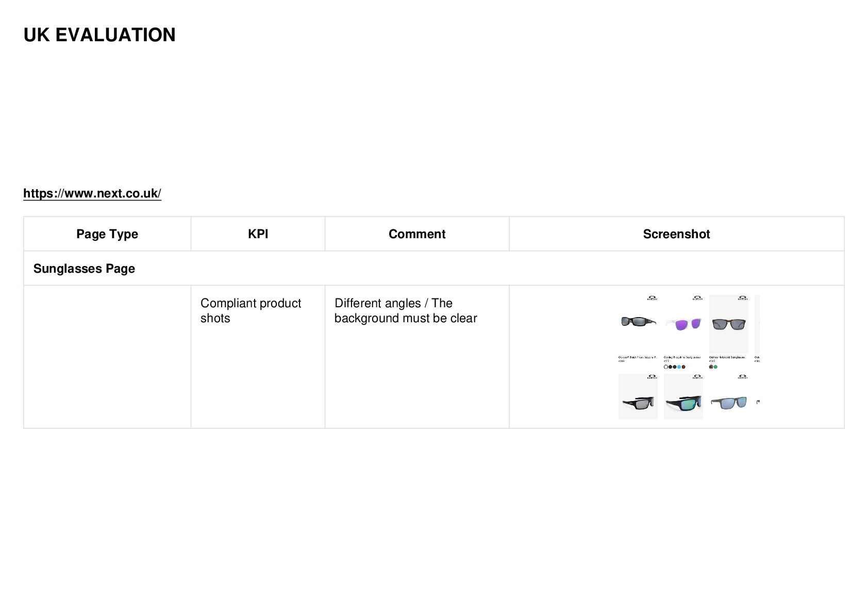The width and height of the screenshot is (868, 614).
Task: Click the Screenshot column header
Action: click(x=676, y=234)
